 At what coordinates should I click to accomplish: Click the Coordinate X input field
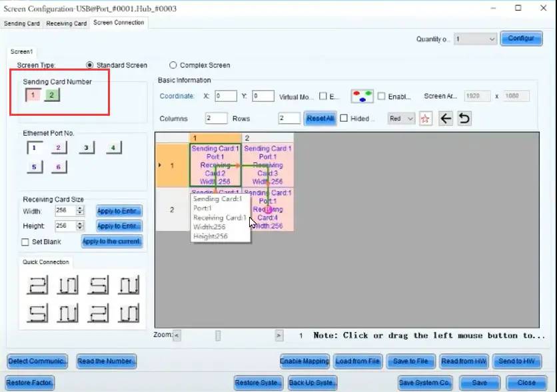point(226,96)
